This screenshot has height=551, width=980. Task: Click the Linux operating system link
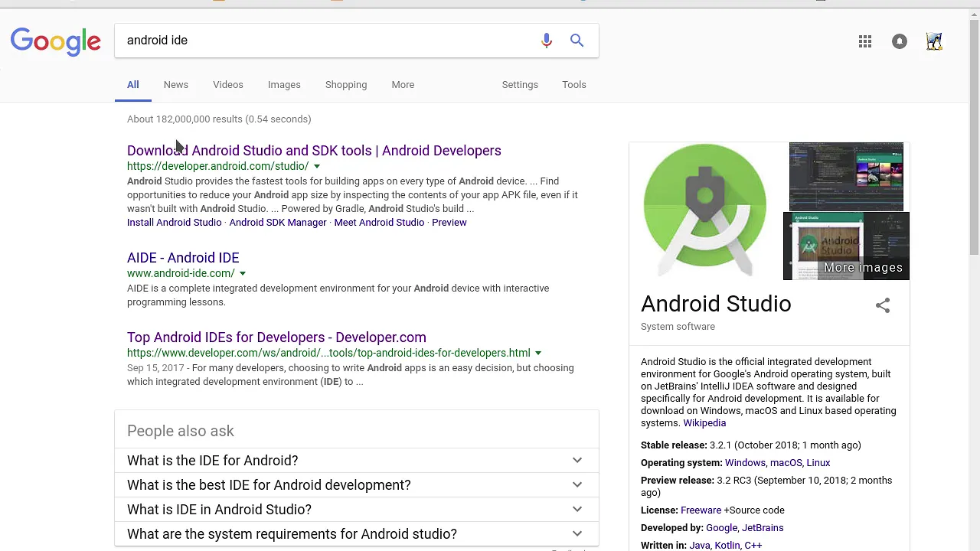[818, 463]
